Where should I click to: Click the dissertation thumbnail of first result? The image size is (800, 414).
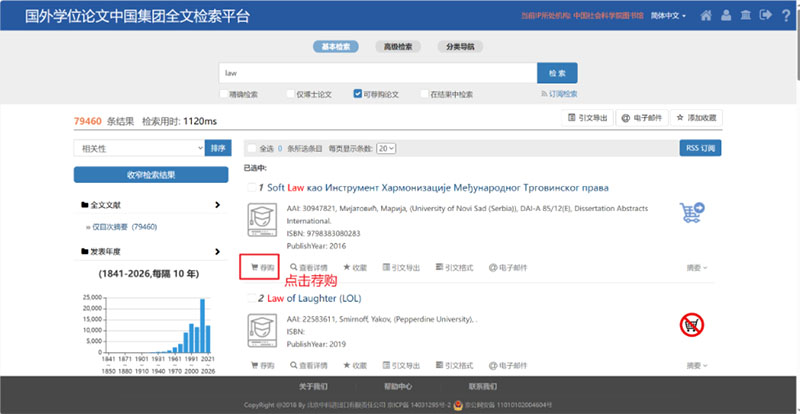pos(262,218)
